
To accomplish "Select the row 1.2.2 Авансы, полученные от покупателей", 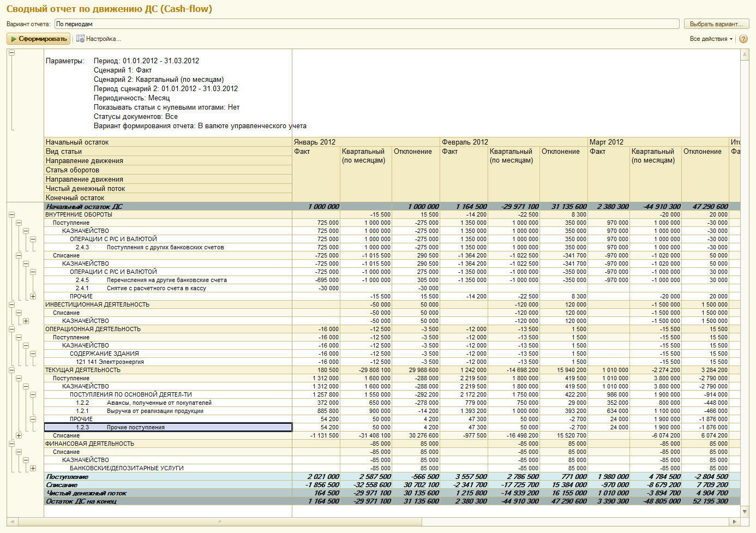I will point(158,403).
